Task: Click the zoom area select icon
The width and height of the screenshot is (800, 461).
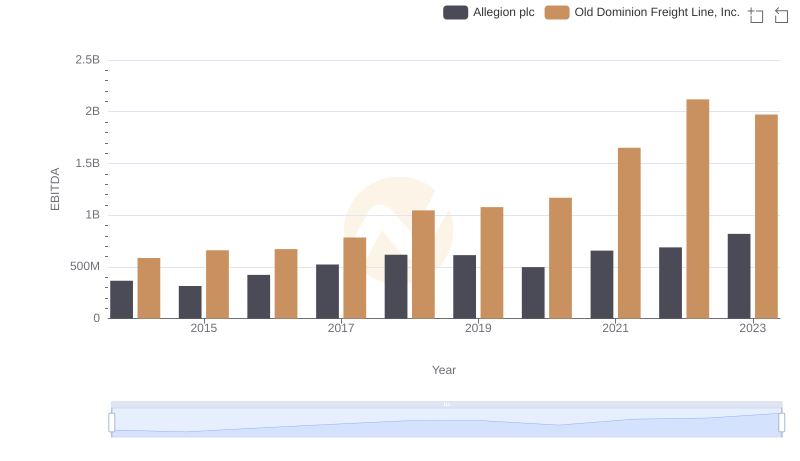Action: (756, 15)
